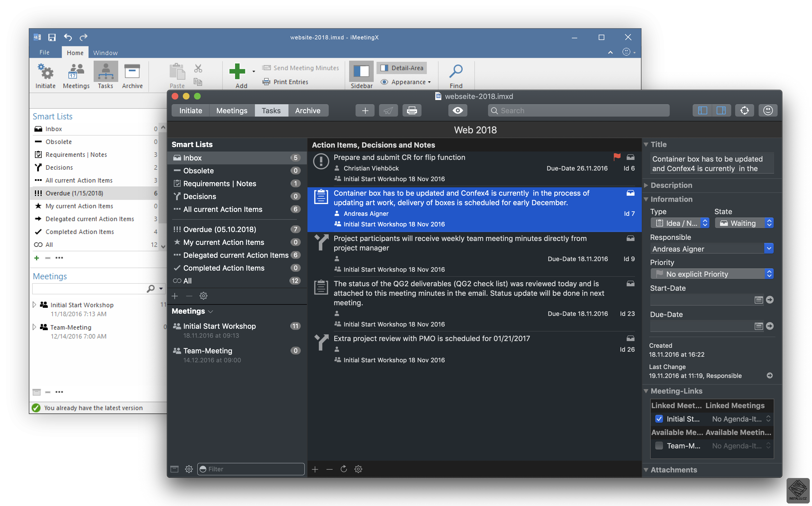Add a smart list with the plus under All
812x506 pixels.
tap(175, 296)
